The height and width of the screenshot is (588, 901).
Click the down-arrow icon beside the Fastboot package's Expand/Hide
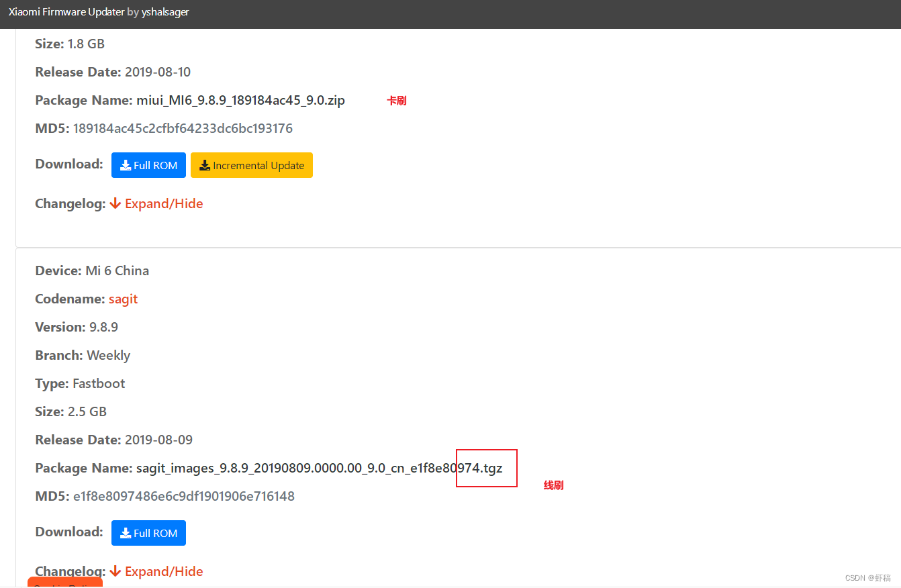coord(115,571)
